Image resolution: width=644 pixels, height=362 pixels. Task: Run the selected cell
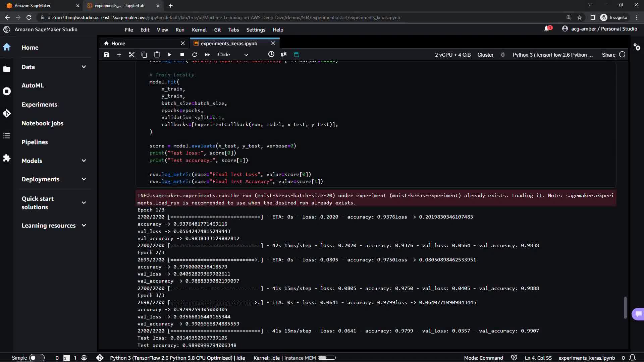tap(169, 55)
